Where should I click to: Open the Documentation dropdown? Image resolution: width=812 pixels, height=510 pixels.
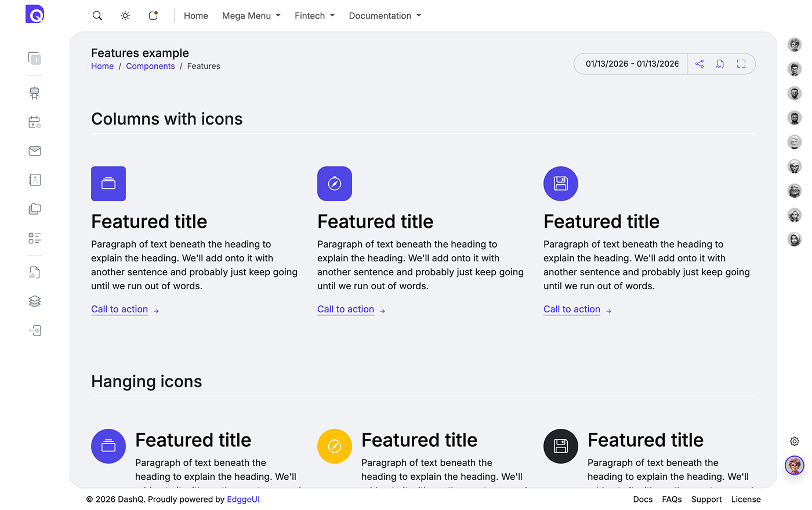coord(385,16)
